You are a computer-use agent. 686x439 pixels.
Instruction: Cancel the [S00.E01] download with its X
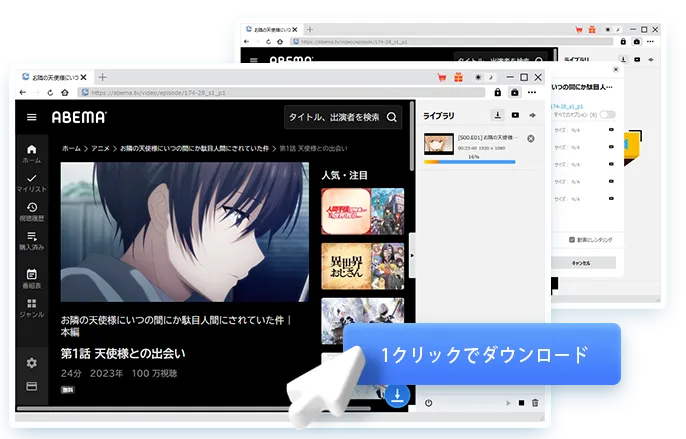[531, 139]
